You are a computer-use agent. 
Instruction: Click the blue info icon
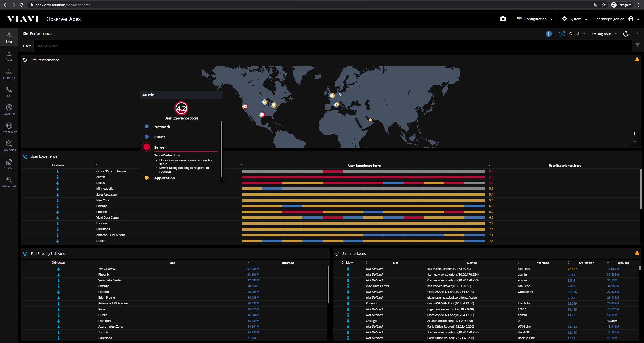[x=549, y=34]
